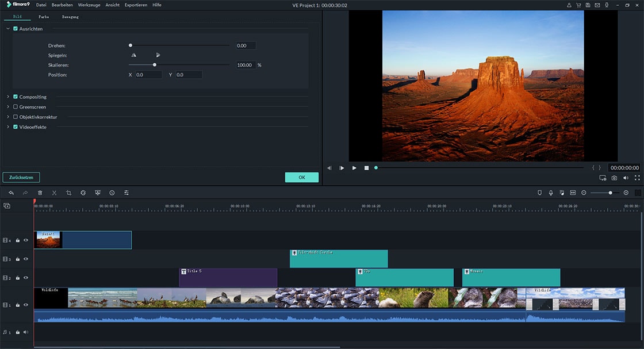Disable the Compositing checkbox
The height and width of the screenshot is (349, 644).
15,97
